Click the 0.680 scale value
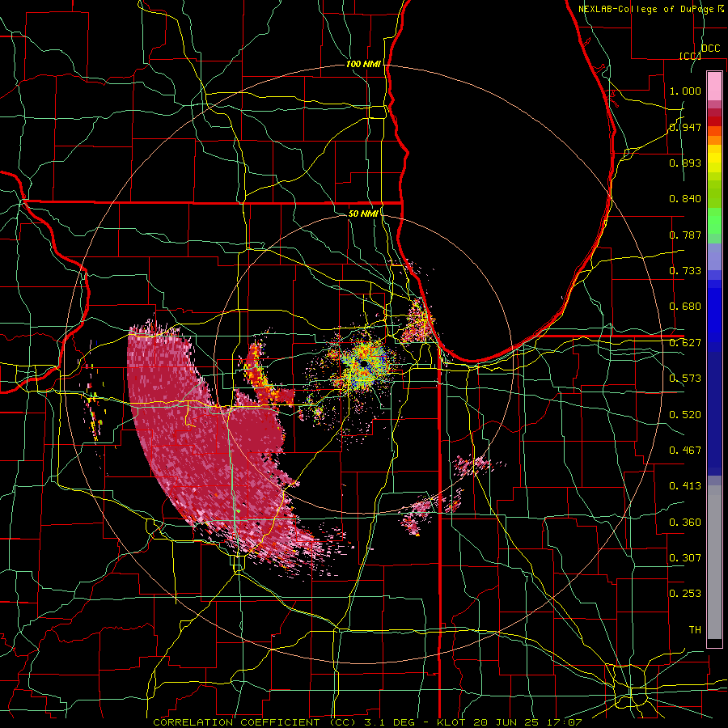 coord(685,306)
